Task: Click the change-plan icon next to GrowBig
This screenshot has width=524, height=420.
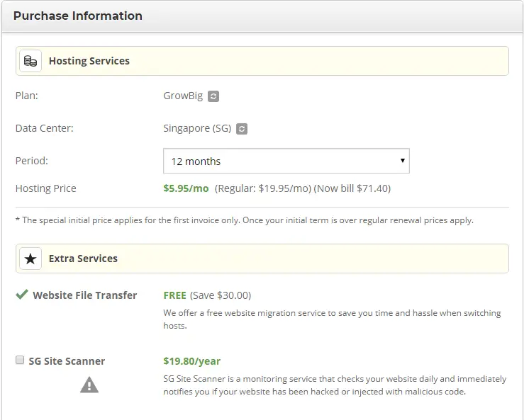Action: (213, 96)
